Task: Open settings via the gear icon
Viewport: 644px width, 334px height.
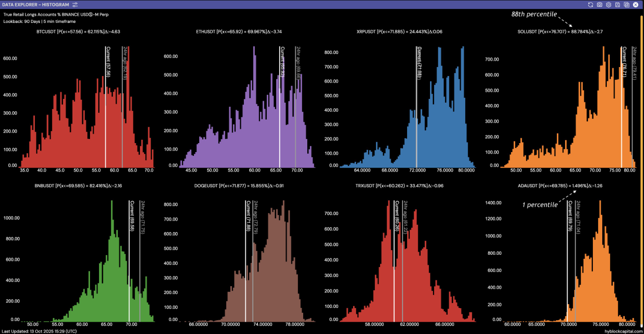Action: coord(608,4)
